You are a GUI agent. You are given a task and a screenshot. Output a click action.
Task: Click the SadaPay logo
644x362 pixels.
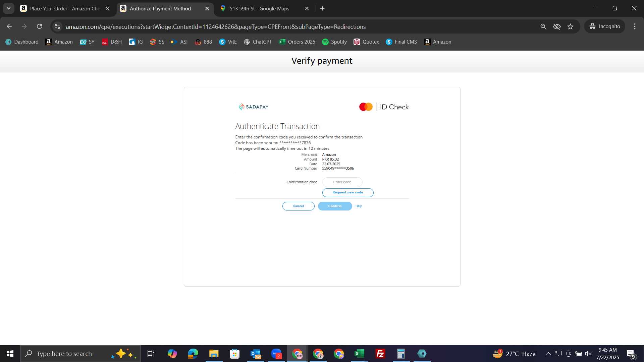point(254,107)
